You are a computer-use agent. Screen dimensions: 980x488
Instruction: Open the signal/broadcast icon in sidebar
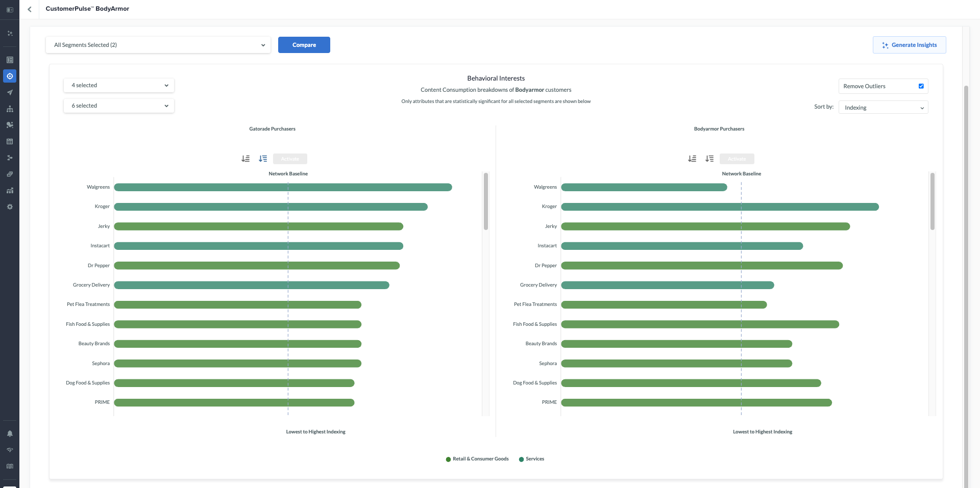tap(10, 450)
